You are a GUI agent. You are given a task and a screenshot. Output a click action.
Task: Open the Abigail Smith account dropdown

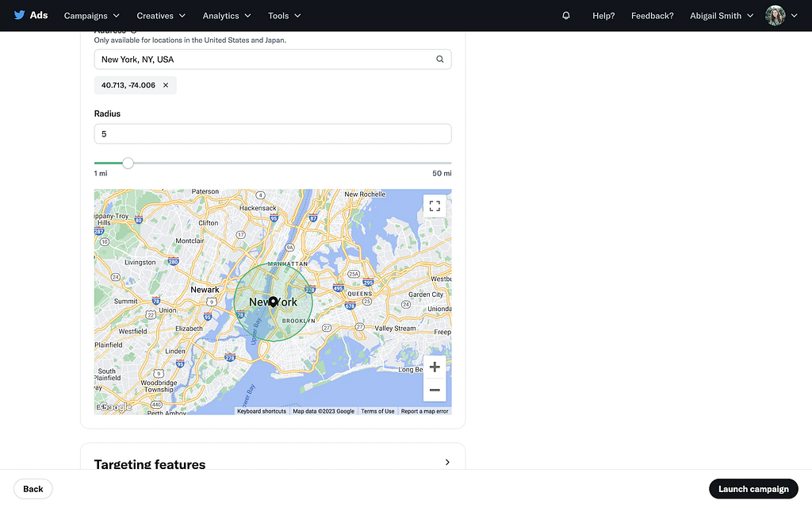pyautogui.click(x=722, y=16)
